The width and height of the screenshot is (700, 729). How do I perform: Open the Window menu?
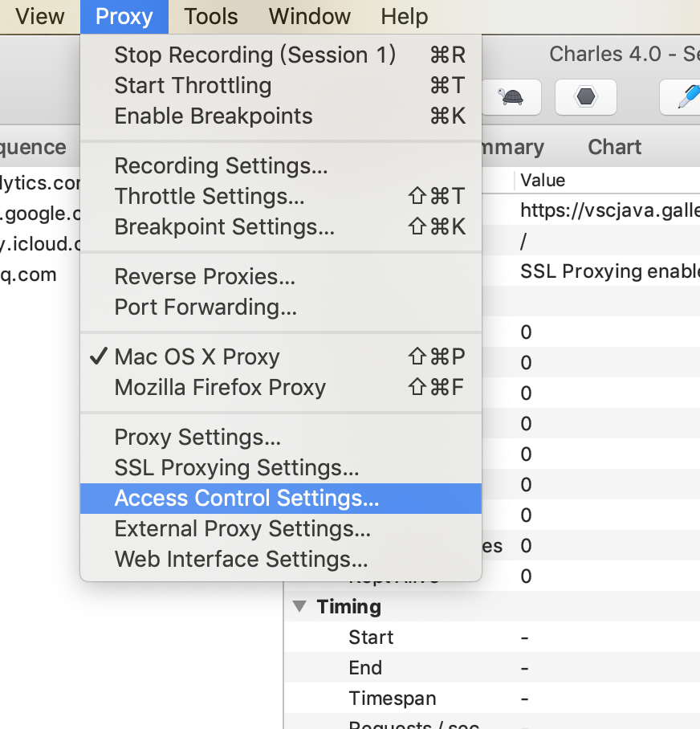click(x=310, y=17)
